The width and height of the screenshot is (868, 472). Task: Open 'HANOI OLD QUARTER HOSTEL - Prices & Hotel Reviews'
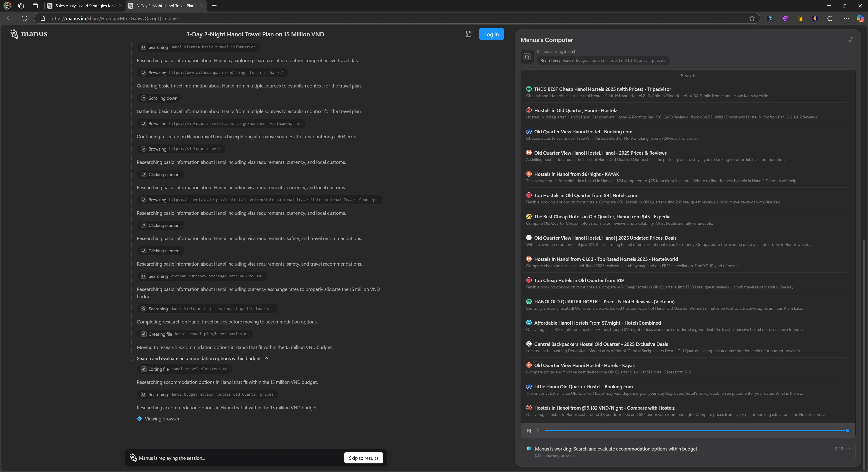click(604, 302)
